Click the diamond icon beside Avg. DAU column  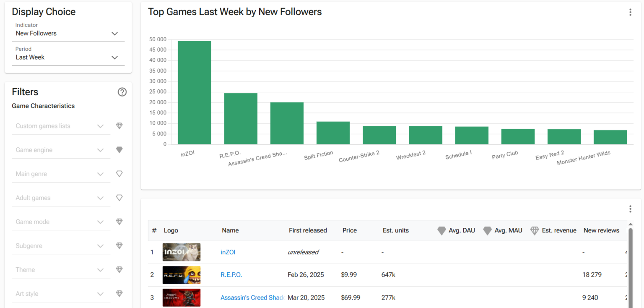click(x=441, y=230)
